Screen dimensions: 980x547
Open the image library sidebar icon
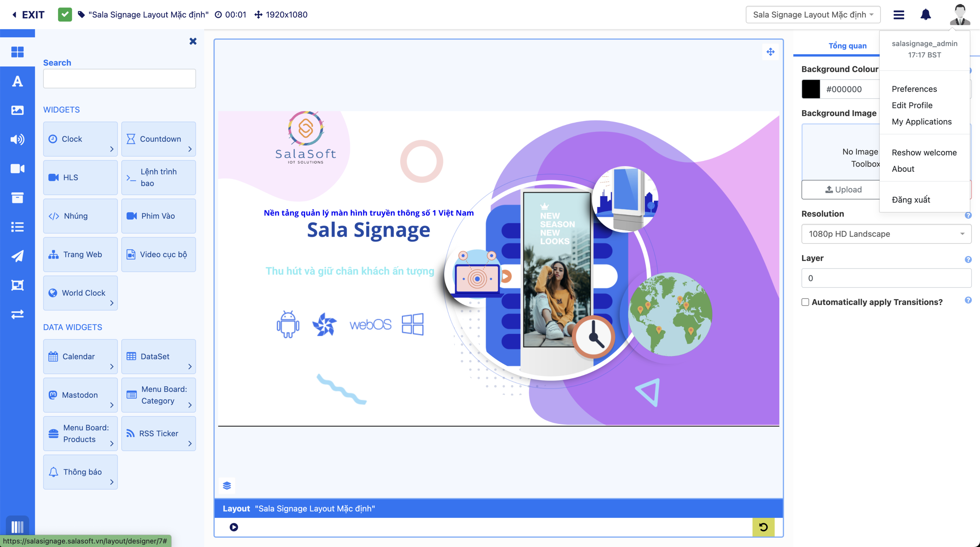(x=18, y=110)
